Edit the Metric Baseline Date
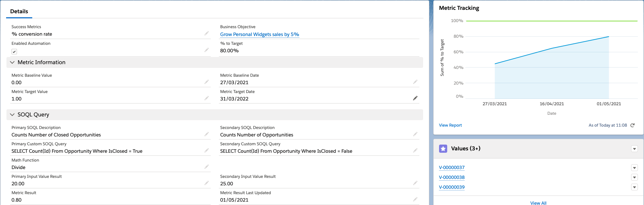 (x=415, y=82)
